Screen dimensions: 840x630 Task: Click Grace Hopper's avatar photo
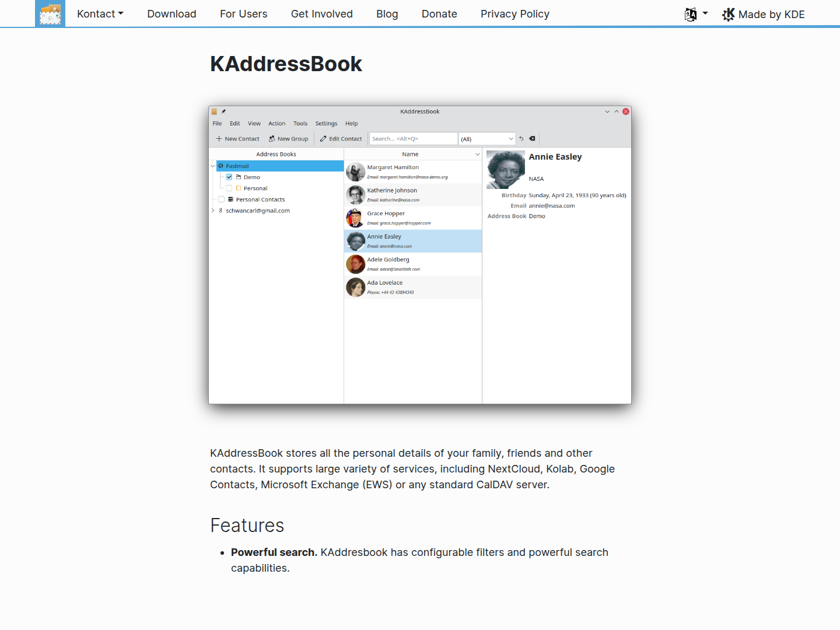pos(356,218)
